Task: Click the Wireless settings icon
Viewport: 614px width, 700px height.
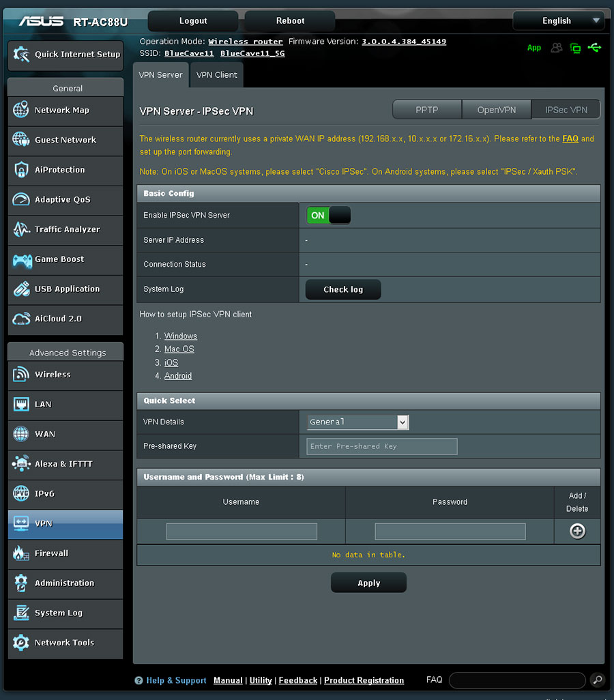Action: click(21, 375)
